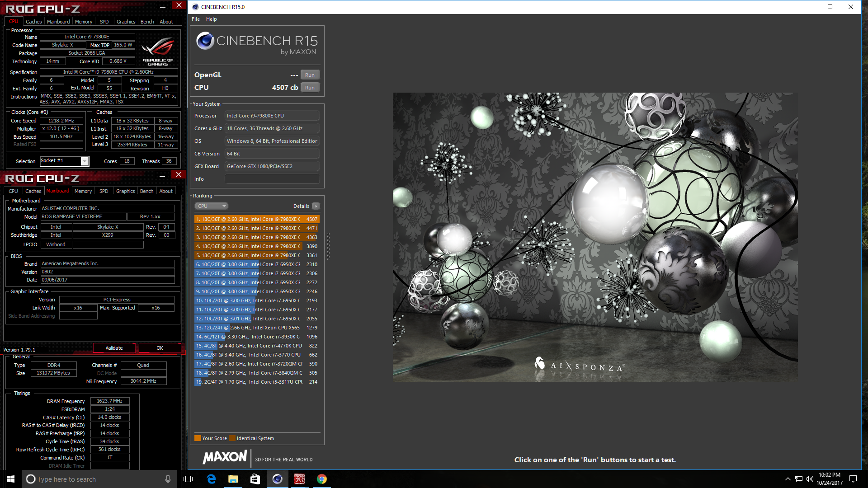This screenshot has height=488, width=868.
Task: Open volume control tray icon
Action: (809, 479)
